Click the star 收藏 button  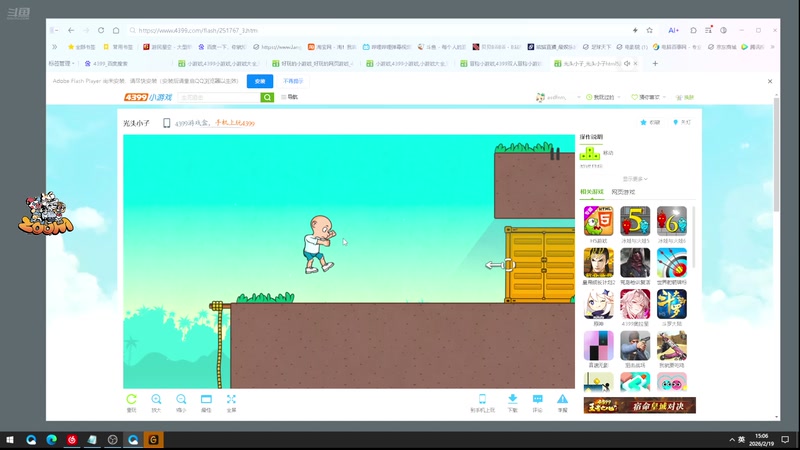[x=650, y=122]
